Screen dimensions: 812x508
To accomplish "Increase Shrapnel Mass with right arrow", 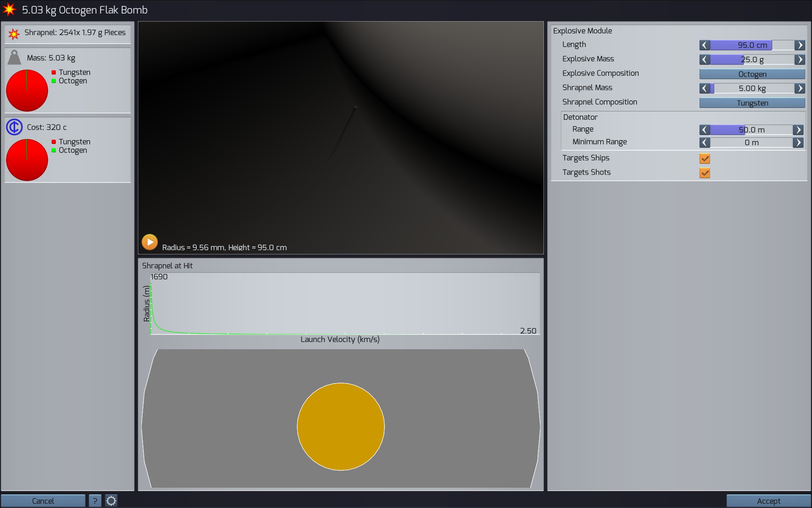I will 800,88.
